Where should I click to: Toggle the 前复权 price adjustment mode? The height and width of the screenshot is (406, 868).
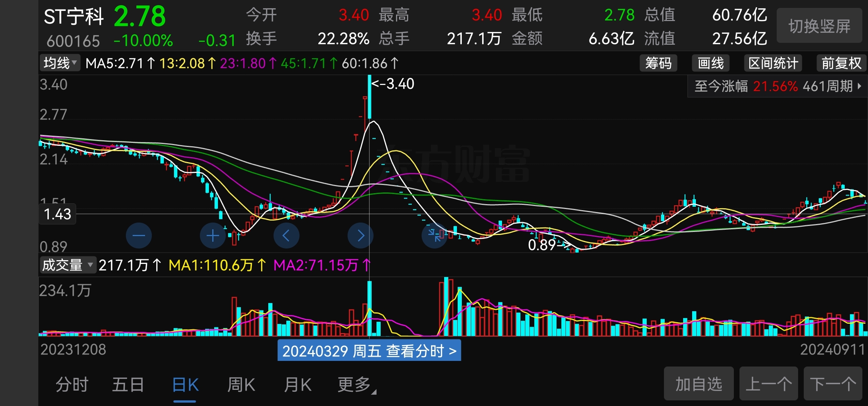pyautogui.click(x=841, y=63)
